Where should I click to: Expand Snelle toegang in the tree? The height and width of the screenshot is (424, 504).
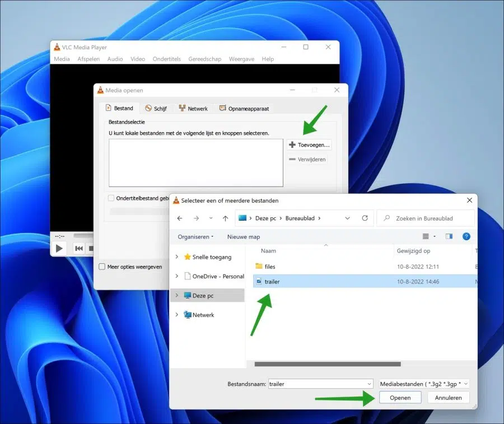pyautogui.click(x=177, y=257)
